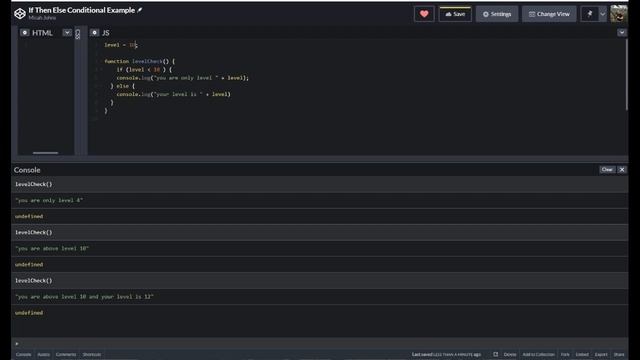Click the HTML panel horizontal scrollbar

pos(45,153)
